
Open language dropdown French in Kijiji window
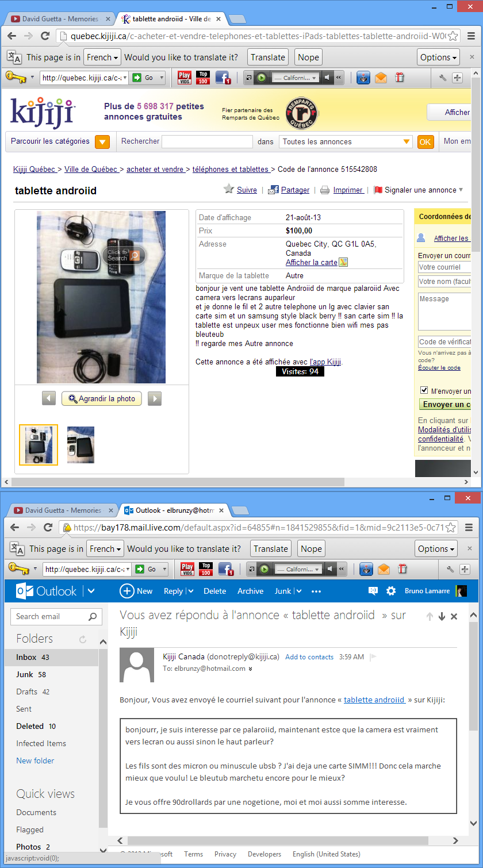(102, 57)
